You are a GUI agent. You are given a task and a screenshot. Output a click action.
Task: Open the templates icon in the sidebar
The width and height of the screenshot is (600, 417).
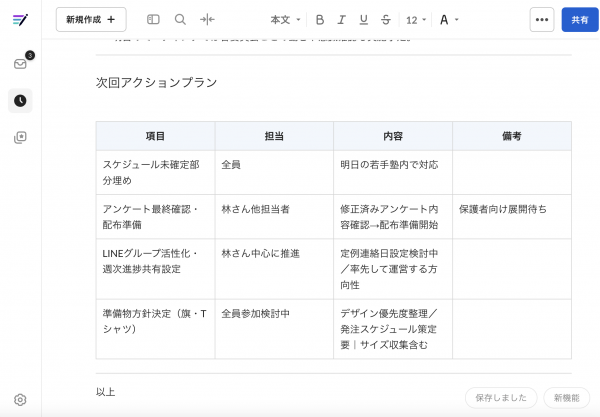point(20,137)
